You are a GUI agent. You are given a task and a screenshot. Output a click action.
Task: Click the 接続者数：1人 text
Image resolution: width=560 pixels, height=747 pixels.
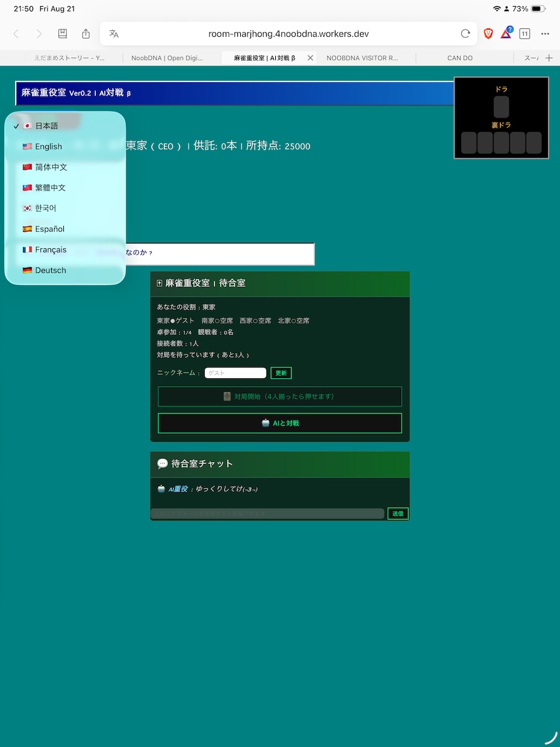pyautogui.click(x=178, y=343)
